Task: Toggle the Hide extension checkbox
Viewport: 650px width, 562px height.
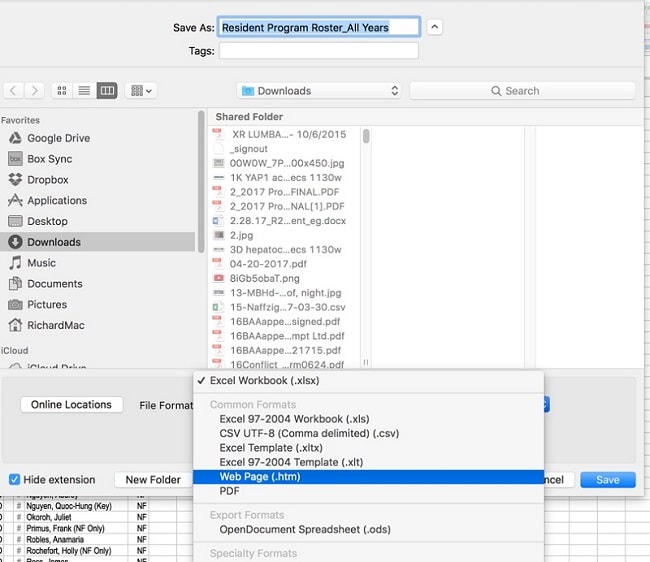Action: click(x=14, y=480)
